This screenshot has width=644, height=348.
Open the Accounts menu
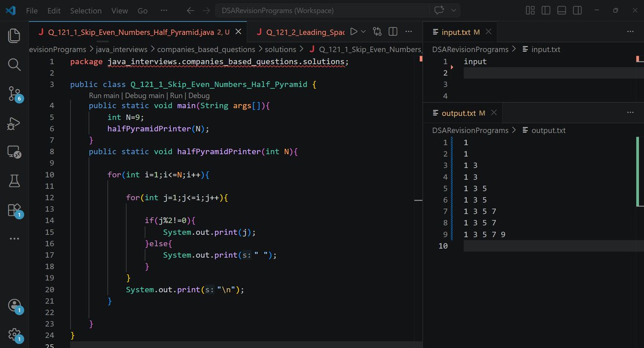click(x=14, y=306)
